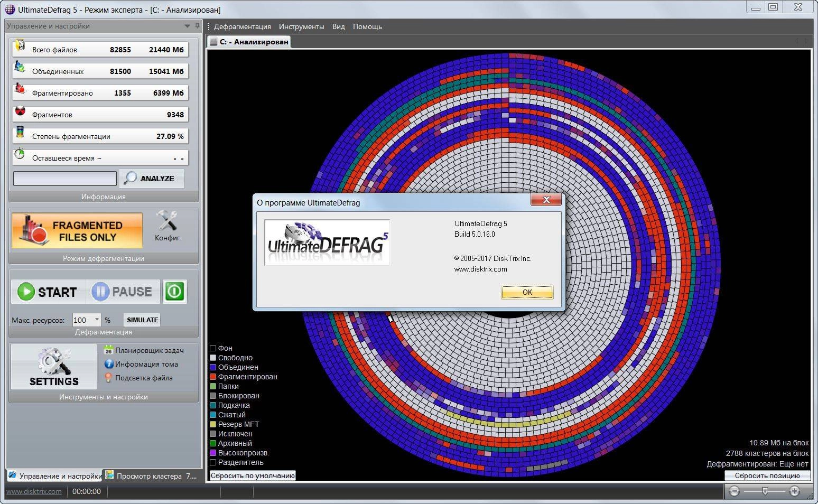Open the Вид menu

338,26
